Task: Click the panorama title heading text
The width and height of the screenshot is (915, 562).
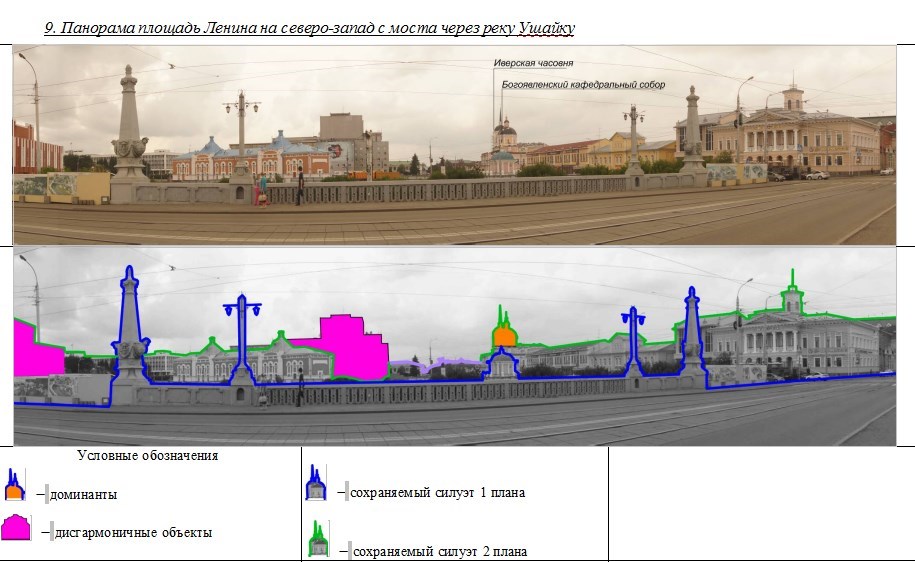Action: pos(309,29)
